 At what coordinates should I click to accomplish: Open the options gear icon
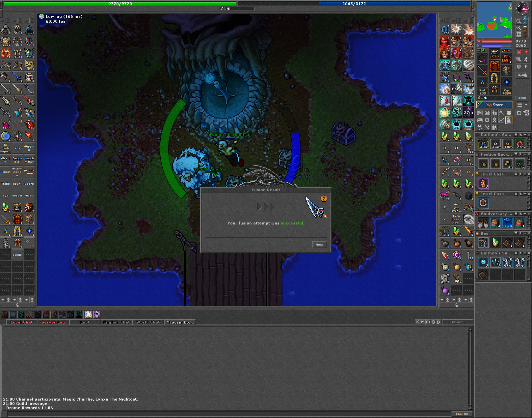(x=519, y=113)
